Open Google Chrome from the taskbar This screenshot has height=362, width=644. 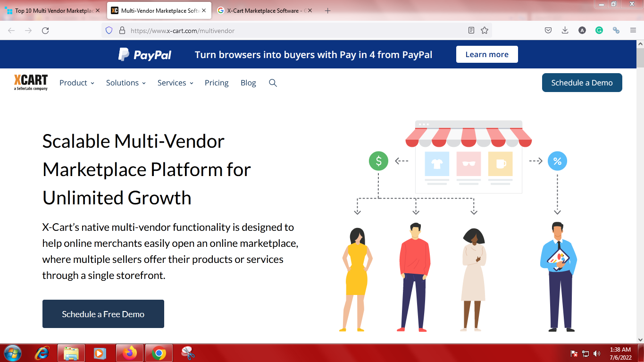coord(159,353)
